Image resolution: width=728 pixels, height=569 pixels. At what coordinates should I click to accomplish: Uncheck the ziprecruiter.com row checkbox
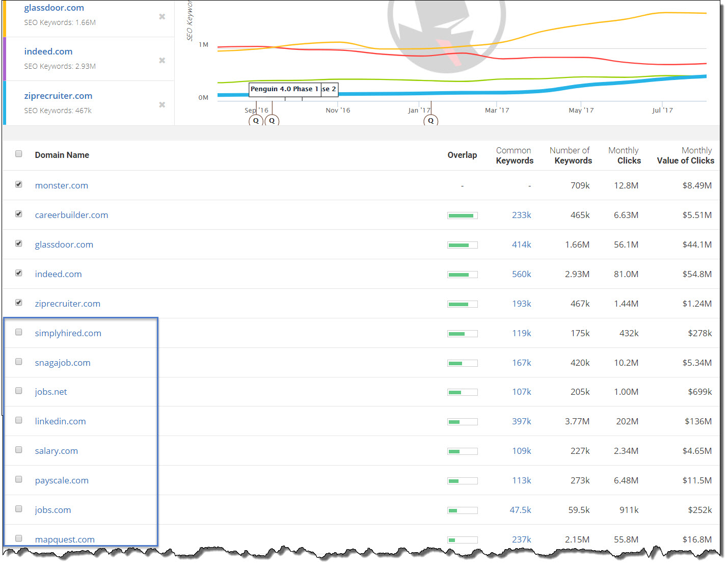coord(19,303)
